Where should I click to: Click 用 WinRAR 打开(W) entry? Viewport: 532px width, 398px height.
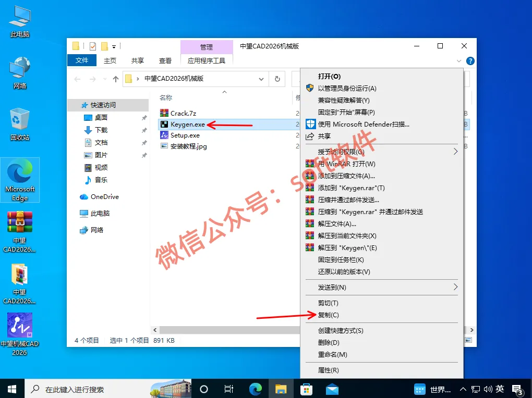(382, 164)
